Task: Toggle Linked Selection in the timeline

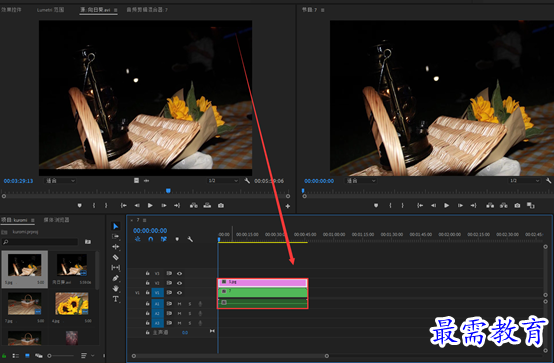Action: (164, 239)
